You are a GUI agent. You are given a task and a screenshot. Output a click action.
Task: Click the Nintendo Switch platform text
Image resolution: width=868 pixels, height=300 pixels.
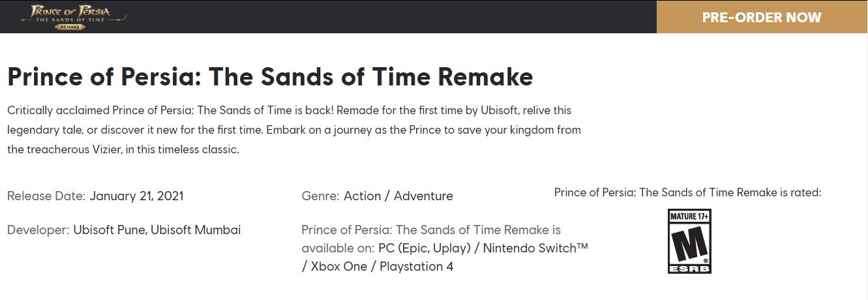535,248
